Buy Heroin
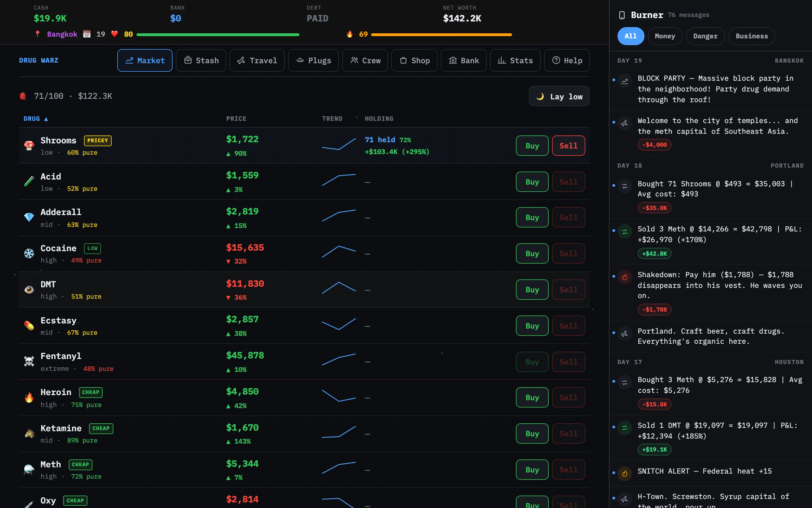This screenshot has width=812, height=508. 532,397
